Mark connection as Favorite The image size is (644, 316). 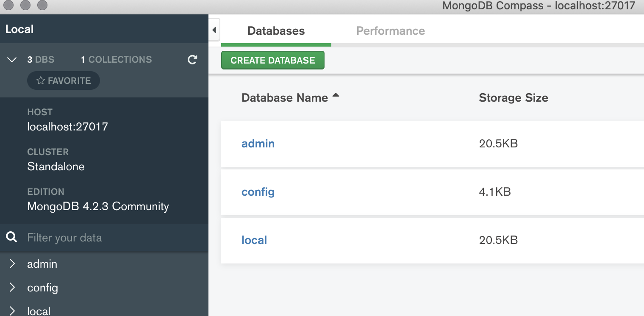pos(64,80)
